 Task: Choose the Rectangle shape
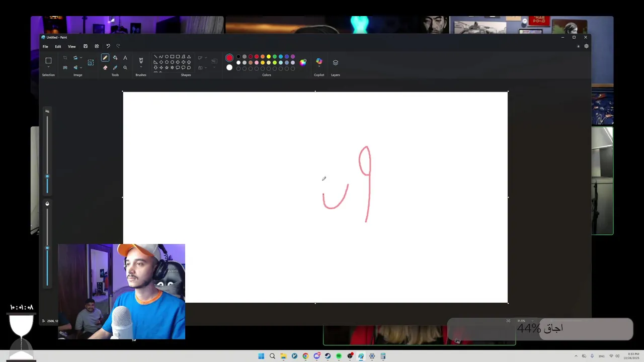[x=172, y=56]
